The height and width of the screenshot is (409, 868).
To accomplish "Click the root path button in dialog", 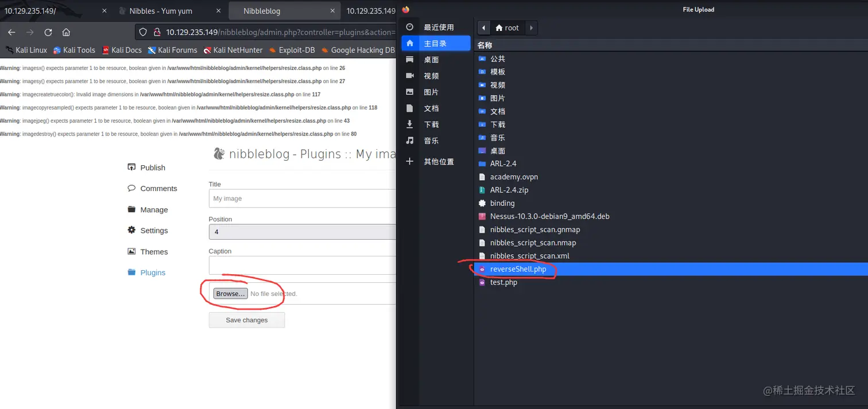I will pyautogui.click(x=507, y=28).
